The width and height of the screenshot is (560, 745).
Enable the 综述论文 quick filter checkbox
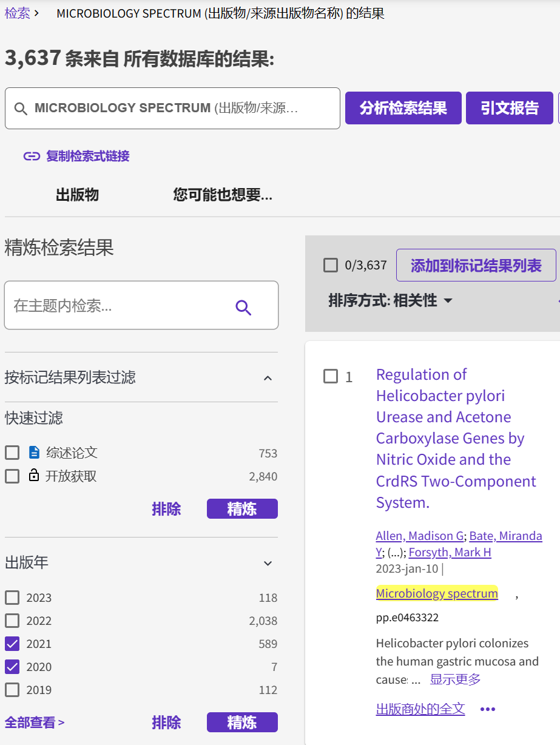12,452
